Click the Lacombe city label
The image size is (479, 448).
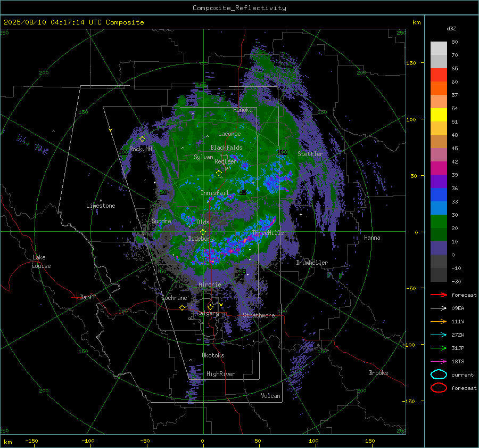click(229, 134)
